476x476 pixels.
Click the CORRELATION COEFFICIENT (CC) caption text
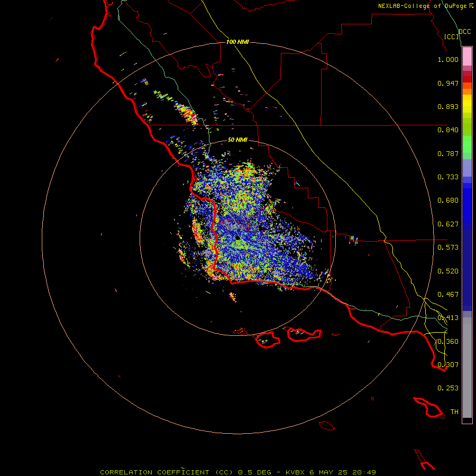[x=166, y=472]
